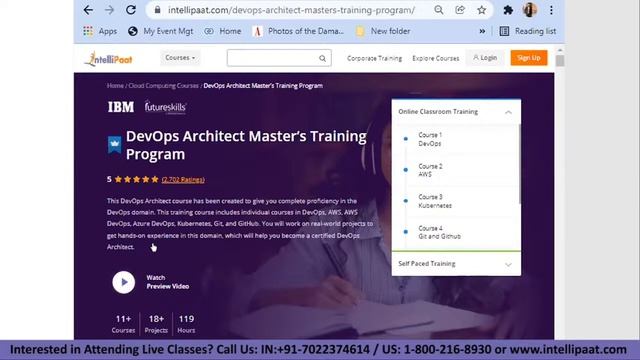
Task: Click the IBM logo
Action: (121, 107)
